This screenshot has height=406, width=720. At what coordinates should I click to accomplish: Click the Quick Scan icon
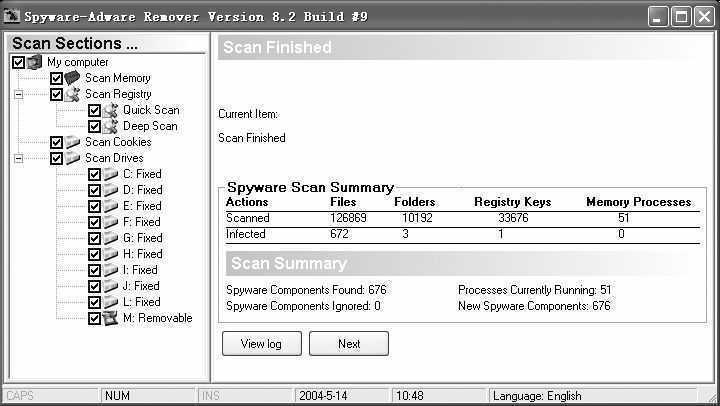pos(110,110)
